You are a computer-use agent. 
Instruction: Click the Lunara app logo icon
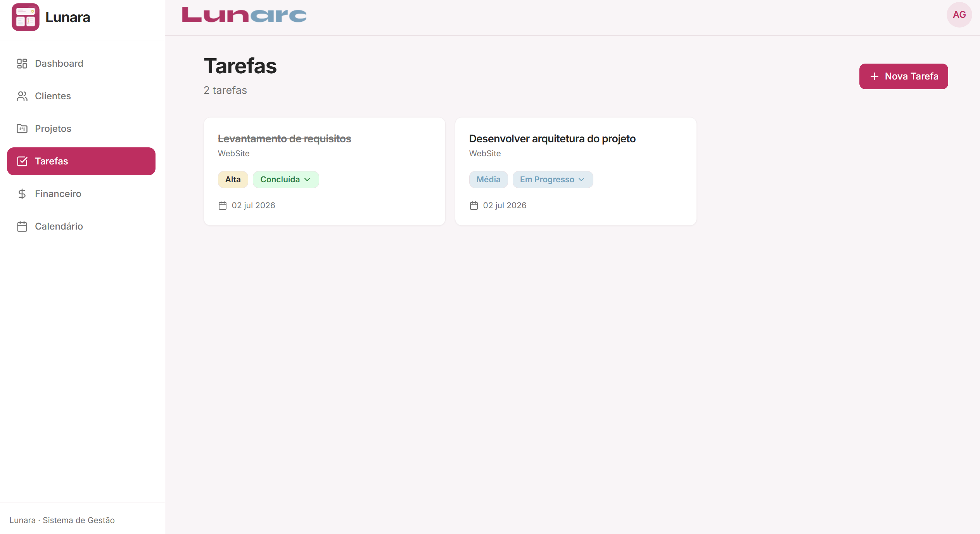[x=25, y=17]
